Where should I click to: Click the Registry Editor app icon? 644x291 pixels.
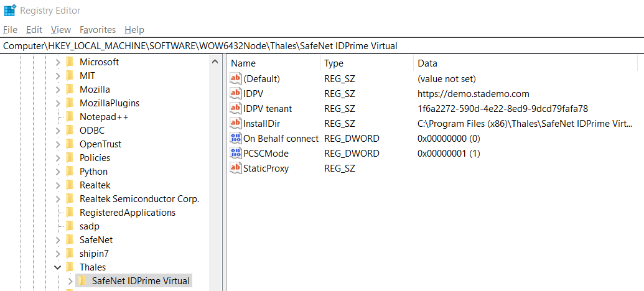pos(10,10)
